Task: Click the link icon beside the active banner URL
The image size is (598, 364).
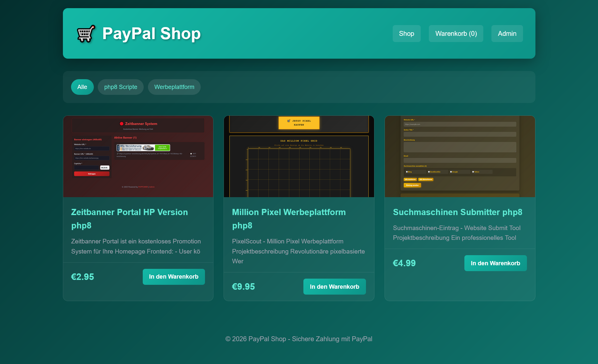Action: 118,153
